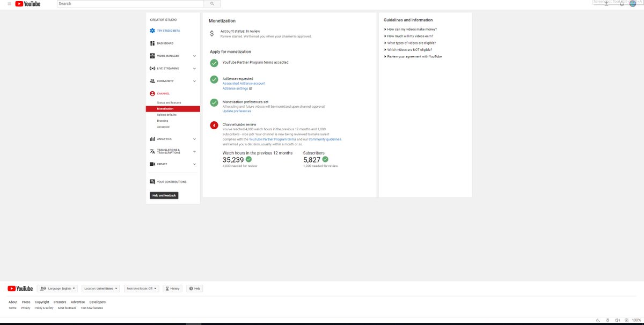Viewport: 644px width, 325px height.
Task: Select the highlighted Monetization menu item
Action: click(x=173, y=108)
